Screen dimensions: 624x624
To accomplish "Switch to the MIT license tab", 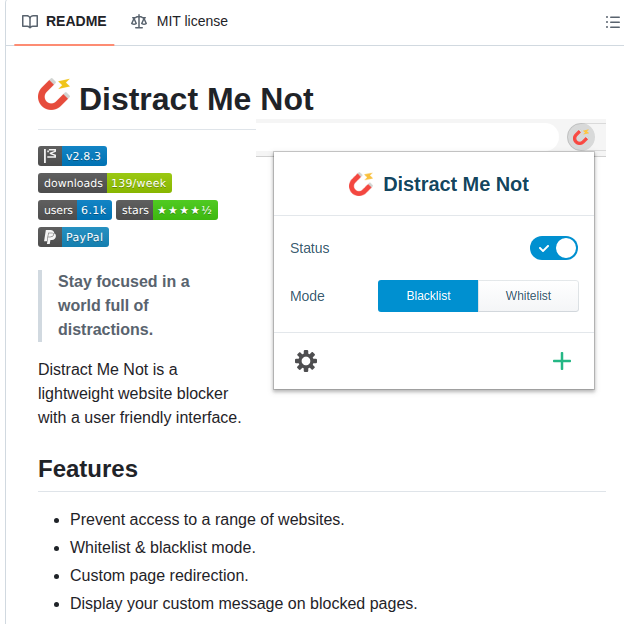I will tap(180, 21).
